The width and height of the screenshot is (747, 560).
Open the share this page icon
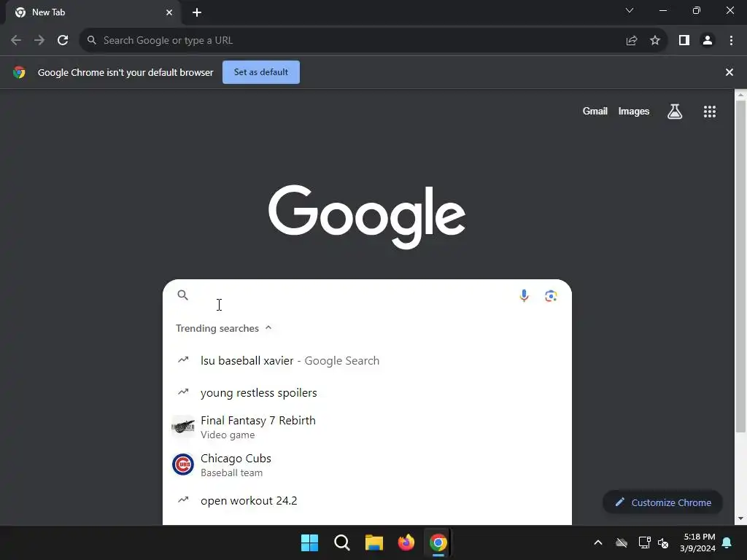point(632,41)
